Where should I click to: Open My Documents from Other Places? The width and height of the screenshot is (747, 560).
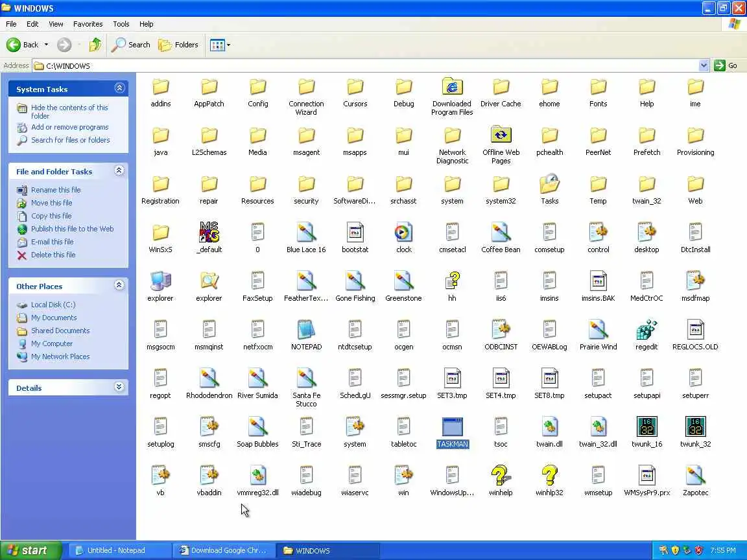[54, 318]
